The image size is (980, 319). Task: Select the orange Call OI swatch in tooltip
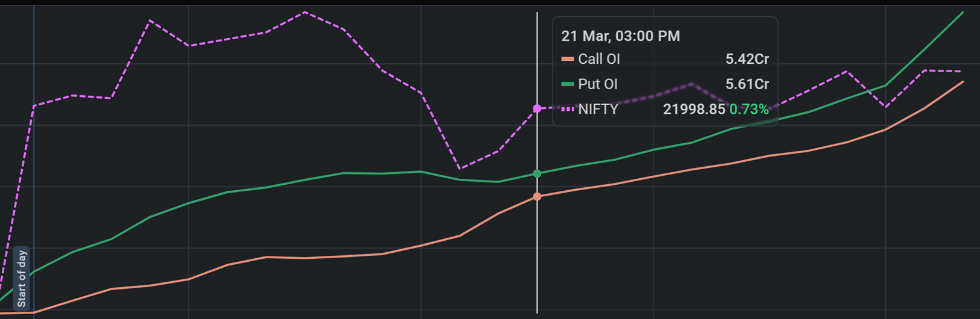click(567, 60)
